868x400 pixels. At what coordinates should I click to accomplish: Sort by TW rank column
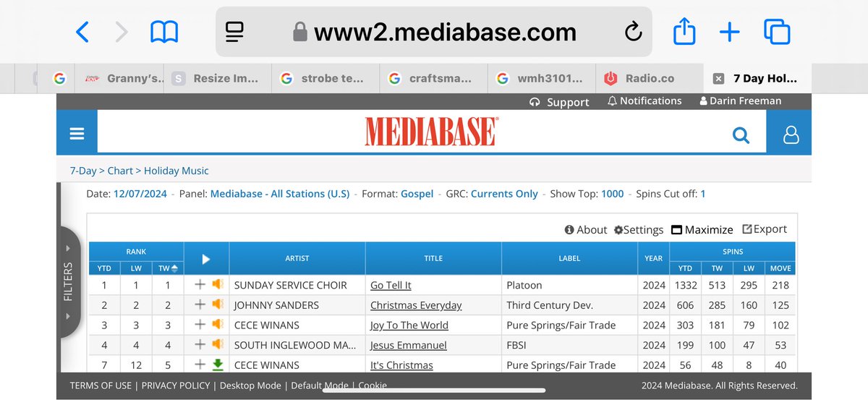[x=169, y=268]
